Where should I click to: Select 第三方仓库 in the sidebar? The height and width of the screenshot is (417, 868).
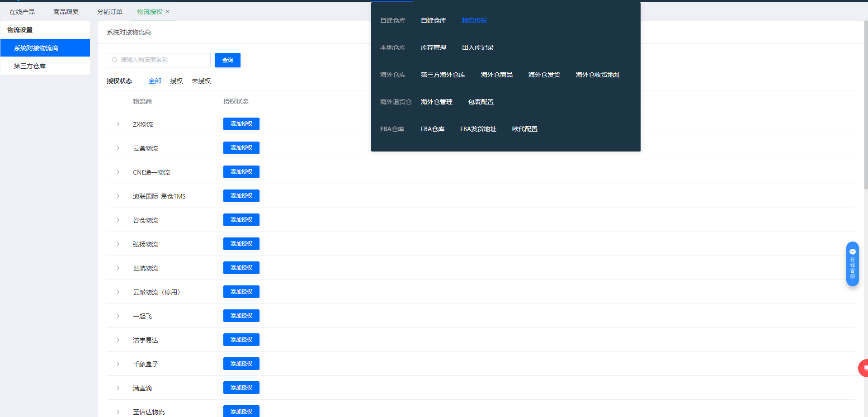click(30, 66)
